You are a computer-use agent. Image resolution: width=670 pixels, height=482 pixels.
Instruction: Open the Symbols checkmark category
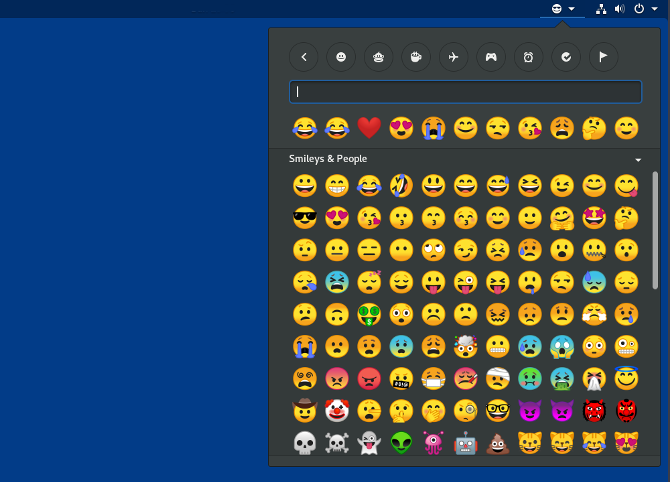point(566,58)
